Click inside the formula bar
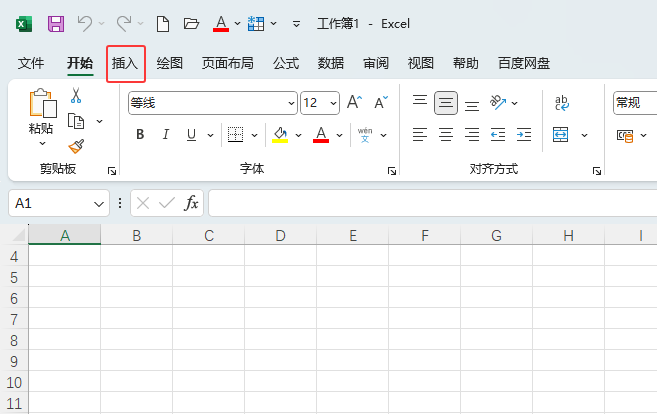This screenshot has width=657, height=414. (432, 203)
